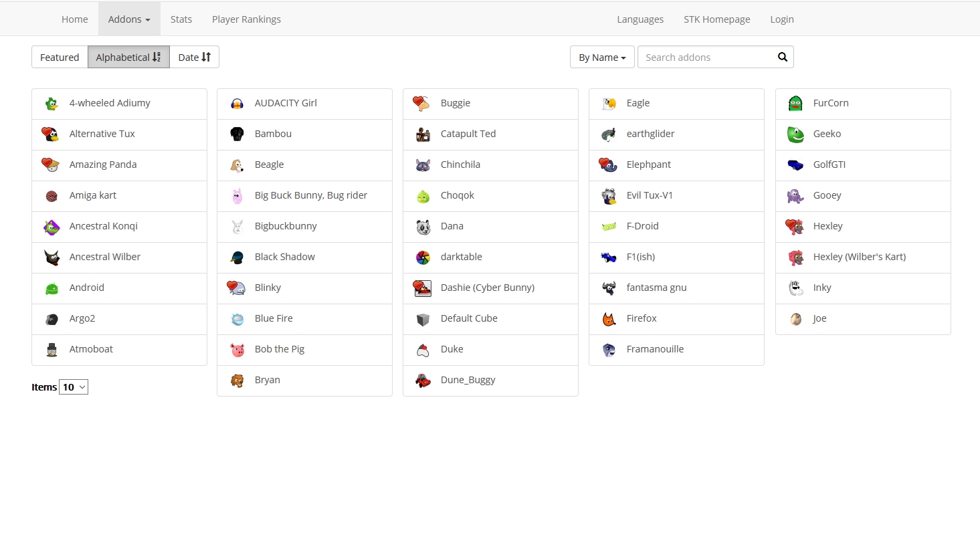980x537 pixels.
Task: Click the Search addons input field
Action: tap(706, 58)
